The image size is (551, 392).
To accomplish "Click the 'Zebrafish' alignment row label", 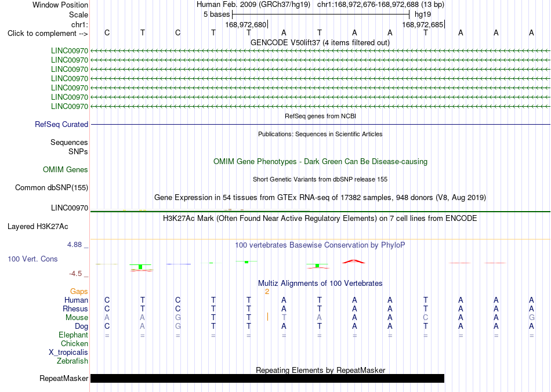I will click(72, 361).
